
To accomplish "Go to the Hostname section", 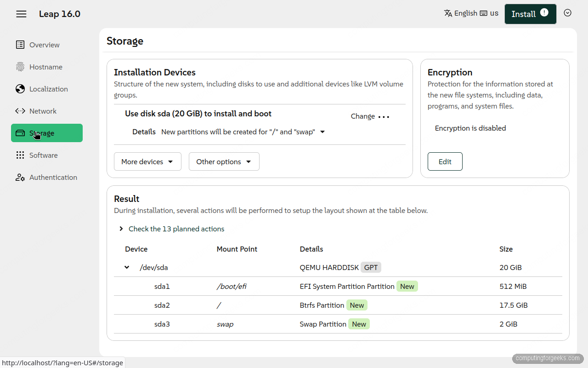I will click(46, 67).
